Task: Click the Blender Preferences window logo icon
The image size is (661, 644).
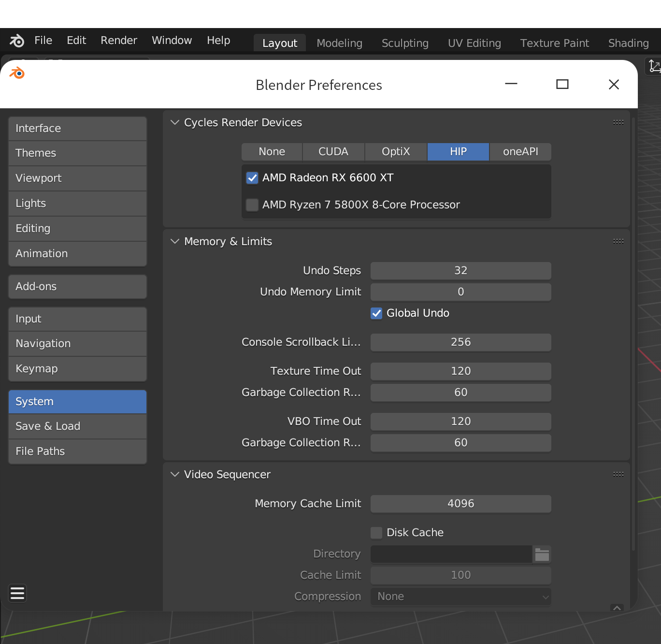Action: pyautogui.click(x=17, y=73)
